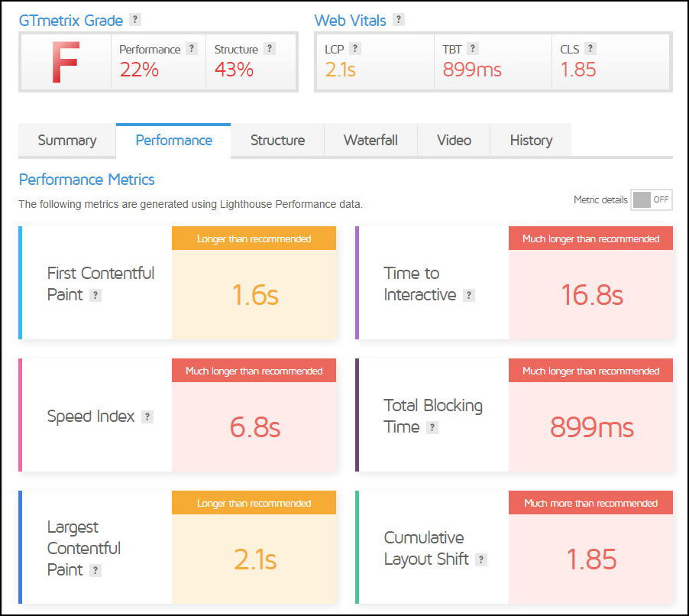This screenshot has height=616, width=689.
Task: Click the Largest Contentful Paint label
Action: click(83, 548)
